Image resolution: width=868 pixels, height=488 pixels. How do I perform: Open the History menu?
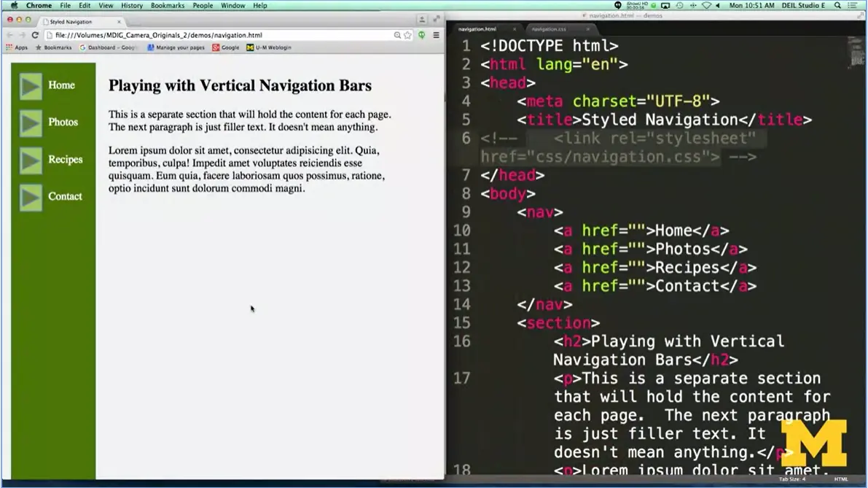pos(131,5)
